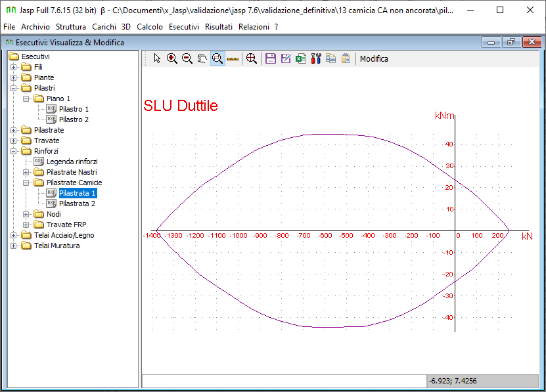The height and width of the screenshot is (392, 546).
Task: Open the 3D menu
Action: pos(126,27)
